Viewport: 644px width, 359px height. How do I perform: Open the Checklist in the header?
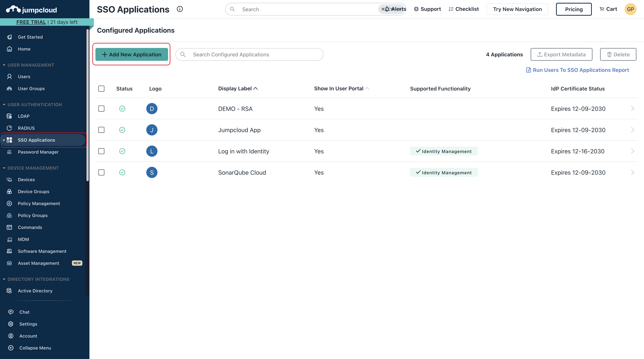tap(464, 9)
